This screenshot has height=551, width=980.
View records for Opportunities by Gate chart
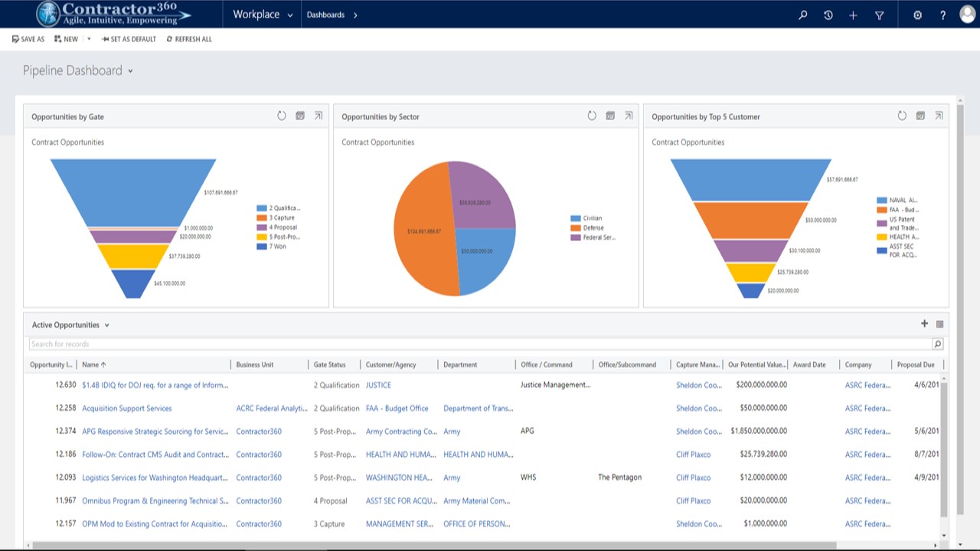[x=300, y=116]
